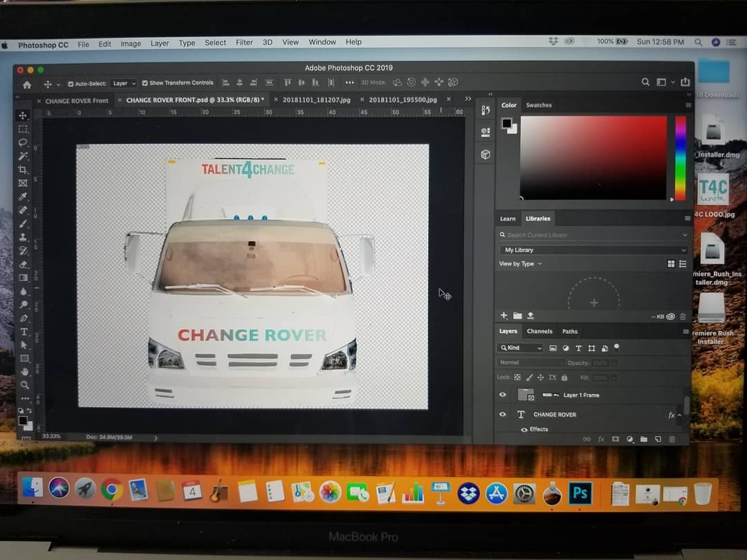Click the Search Current Library field
The image size is (747, 560).
tap(593, 235)
